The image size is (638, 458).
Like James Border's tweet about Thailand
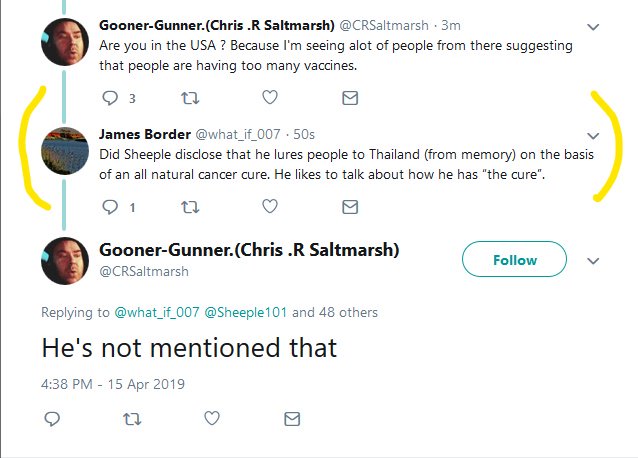(269, 207)
